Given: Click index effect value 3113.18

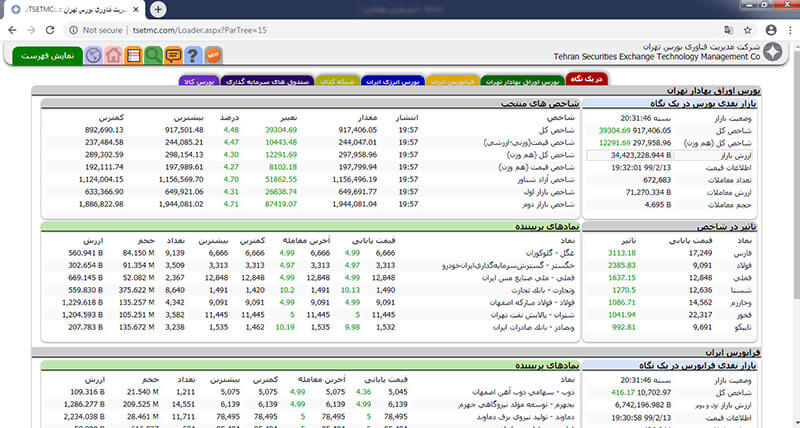Looking at the screenshot, I should pos(622,253).
